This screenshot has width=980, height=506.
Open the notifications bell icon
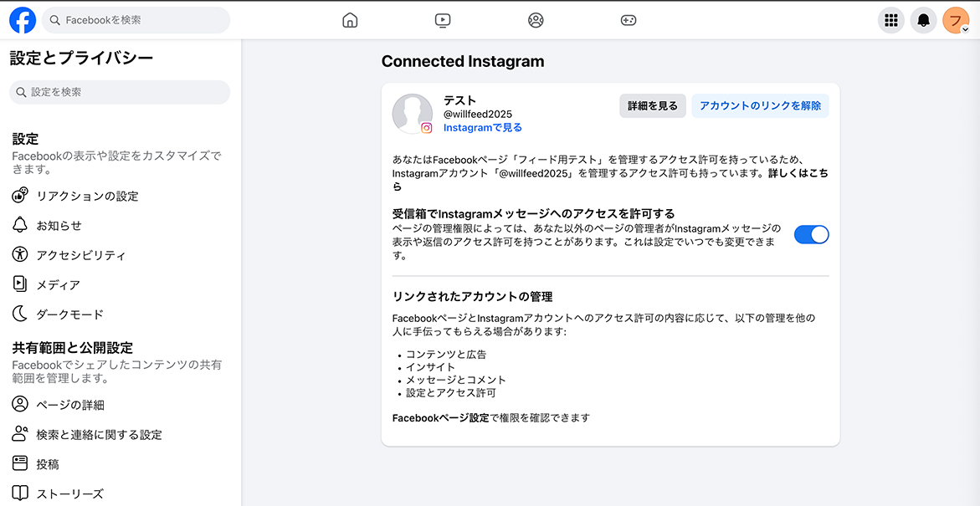tap(924, 21)
